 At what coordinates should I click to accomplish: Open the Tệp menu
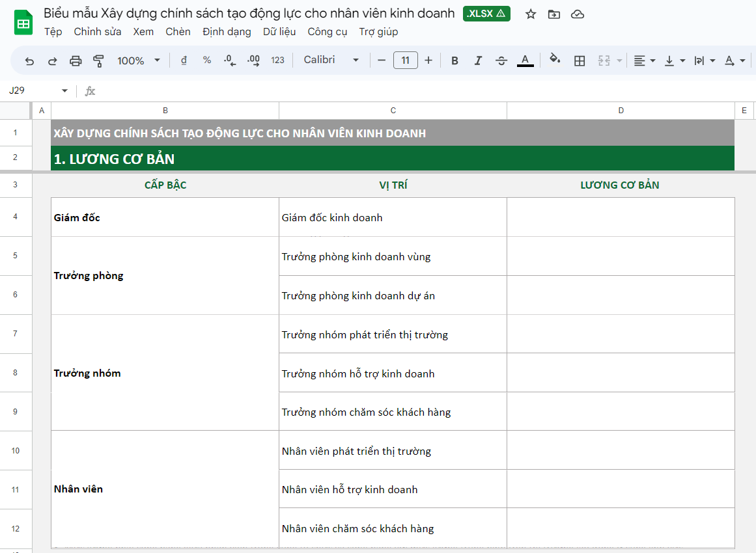(x=53, y=32)
